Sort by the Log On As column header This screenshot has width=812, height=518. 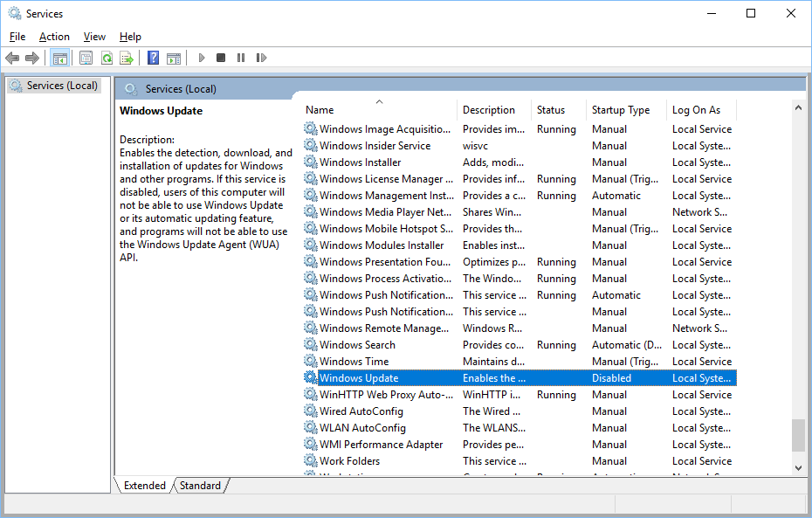702,110
